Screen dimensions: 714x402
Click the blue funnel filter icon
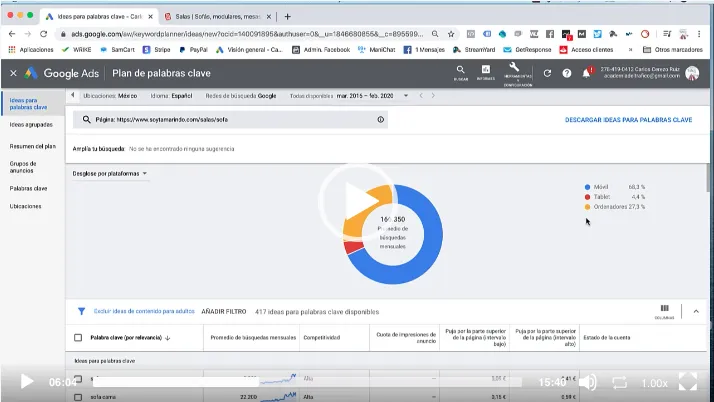(81, 311)
